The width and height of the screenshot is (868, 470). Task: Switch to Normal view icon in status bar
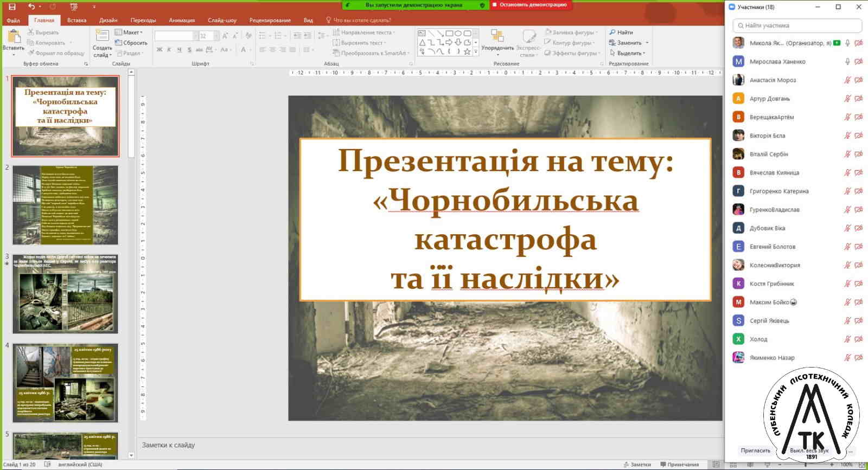(716, 465)
